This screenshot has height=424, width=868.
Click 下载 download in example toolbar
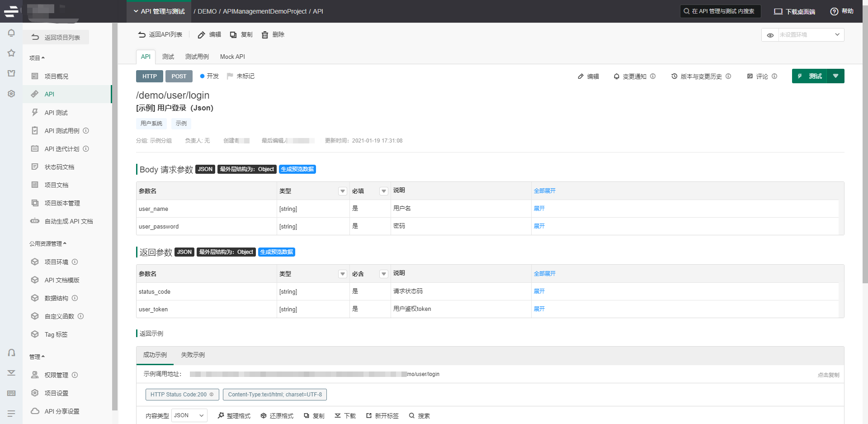345,416
